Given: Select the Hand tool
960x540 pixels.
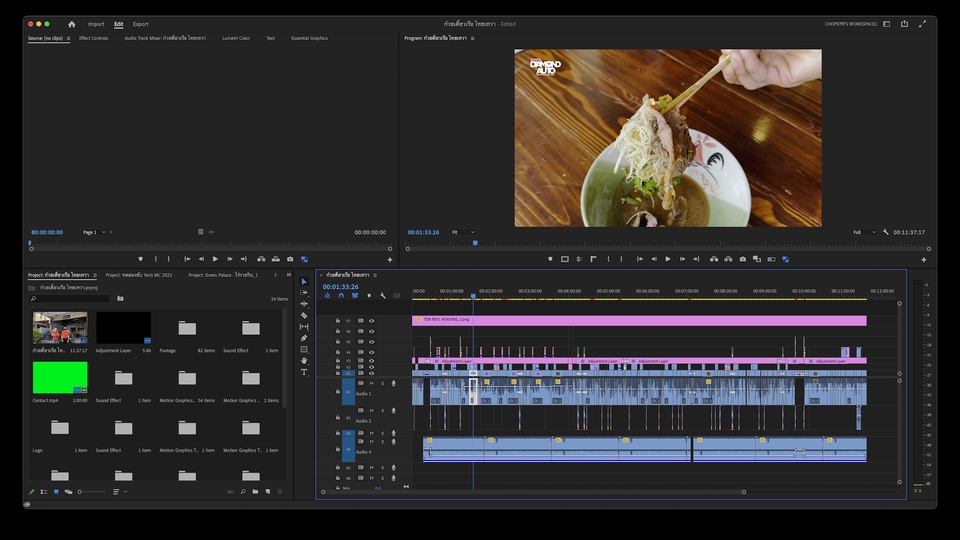Looking at the screenshot, I should 304,360.
